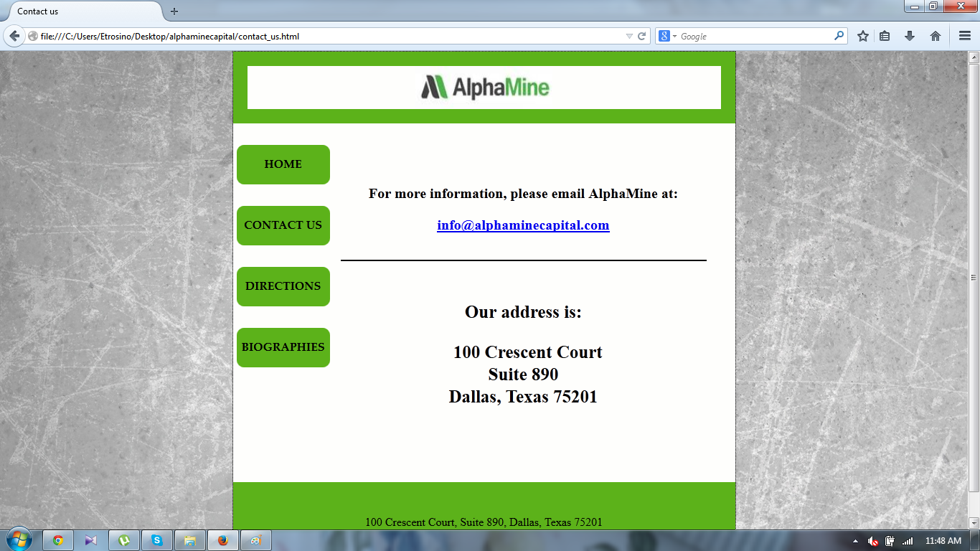The width and height of the screenshot is (980, 551).
Task: Open the downloads panel
Action: click(x=910, y=36)
